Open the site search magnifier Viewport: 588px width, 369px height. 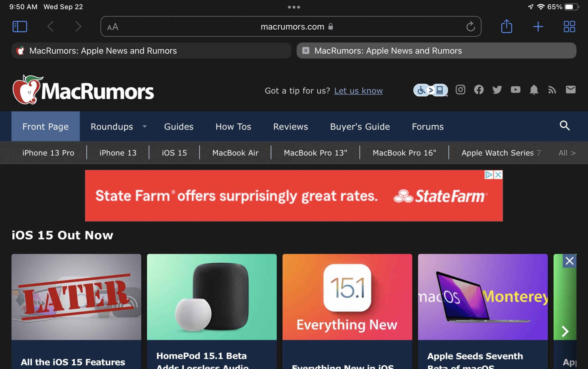(x=564, y=126)
